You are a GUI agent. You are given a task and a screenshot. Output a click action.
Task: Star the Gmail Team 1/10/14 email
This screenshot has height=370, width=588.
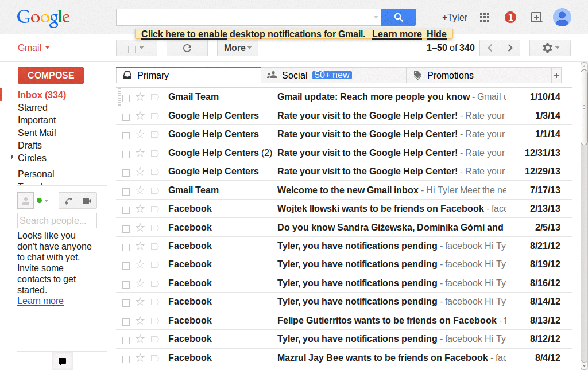[140, 97]
